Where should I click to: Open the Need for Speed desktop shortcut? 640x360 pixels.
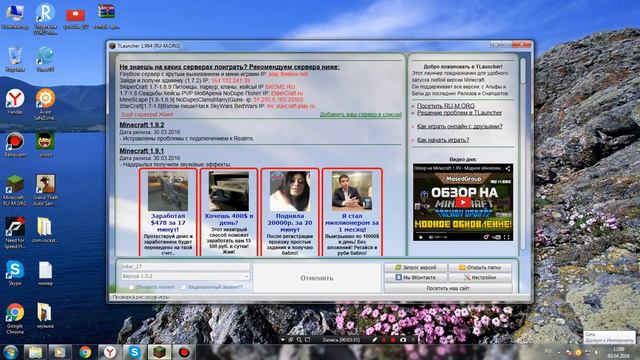(x=15, y=233)
